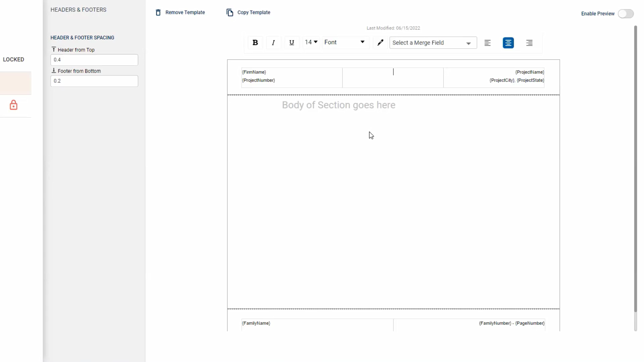Image resolution: width=644 pixels, height=362 pixels.
Task: Open the font size 14 dropdown
Action: tap(311, 42)
